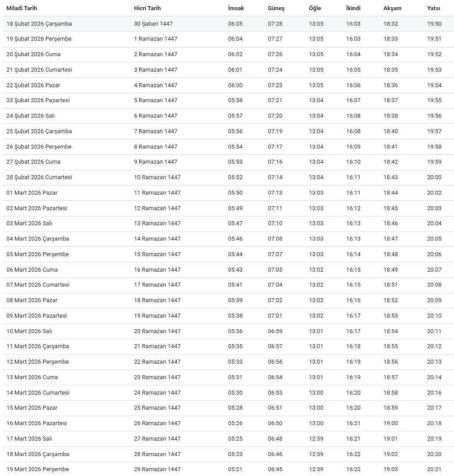Click Güneş time 07:01 on 09 Mart
454x476 pixels.
pos(275,316)
